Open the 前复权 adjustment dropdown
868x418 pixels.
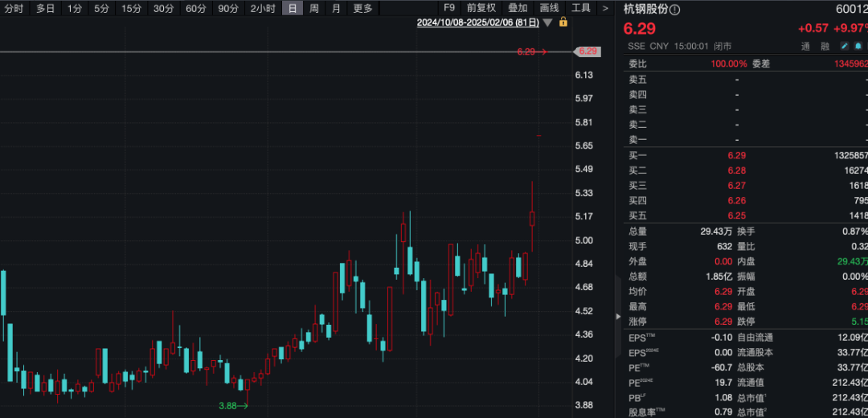481,8
